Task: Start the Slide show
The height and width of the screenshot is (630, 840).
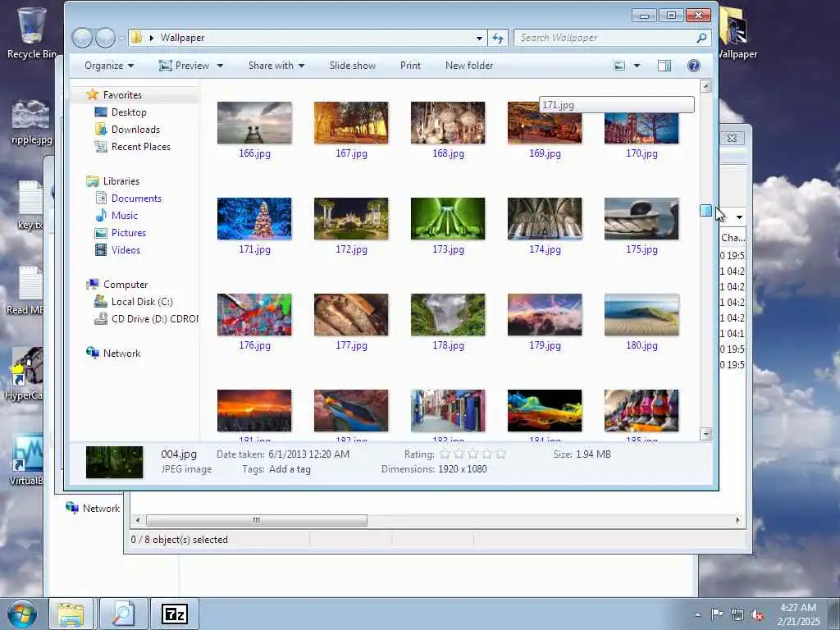Action: coord(353,66)
